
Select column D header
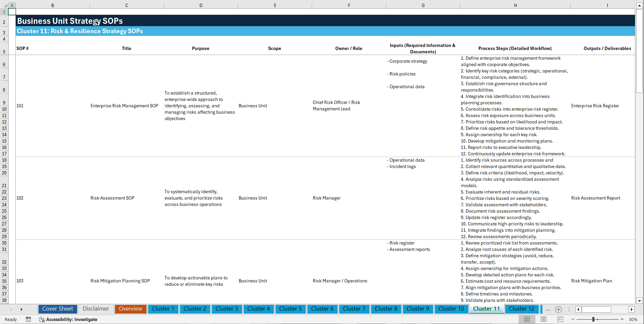click(x=201, y=5)
